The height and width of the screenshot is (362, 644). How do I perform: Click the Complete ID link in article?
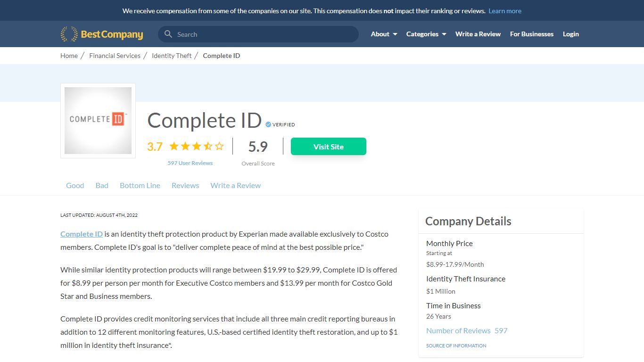[x=82, y=234]
